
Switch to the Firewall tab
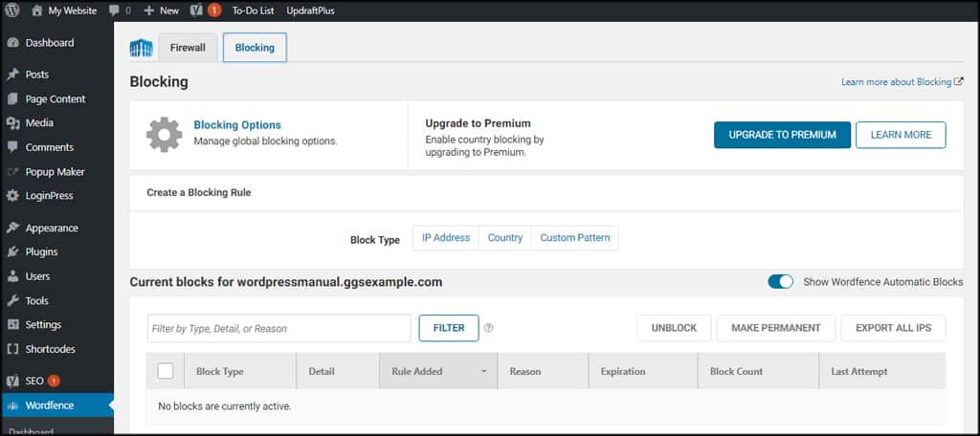coord(188,48)
